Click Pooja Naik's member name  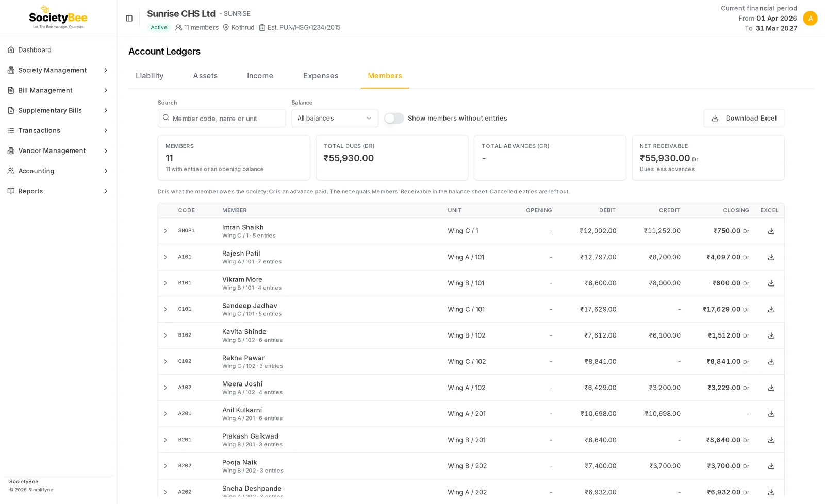(239, 462)
